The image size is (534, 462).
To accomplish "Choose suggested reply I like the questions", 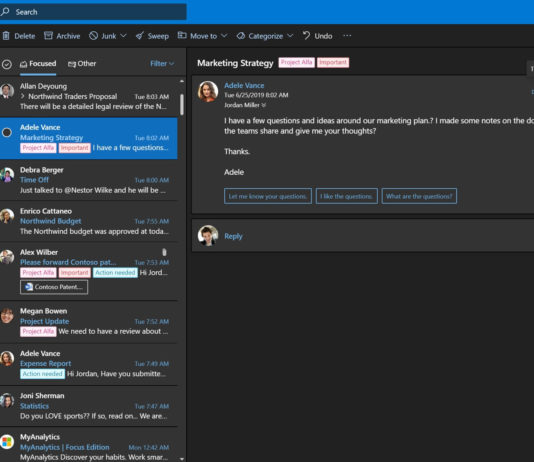I will coord(347,196).
